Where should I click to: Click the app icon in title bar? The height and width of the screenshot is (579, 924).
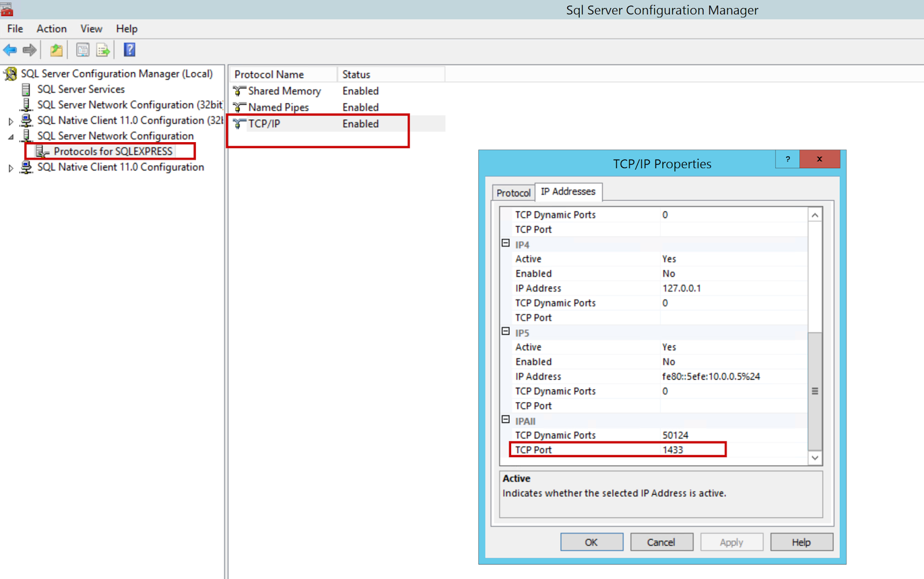6,9
